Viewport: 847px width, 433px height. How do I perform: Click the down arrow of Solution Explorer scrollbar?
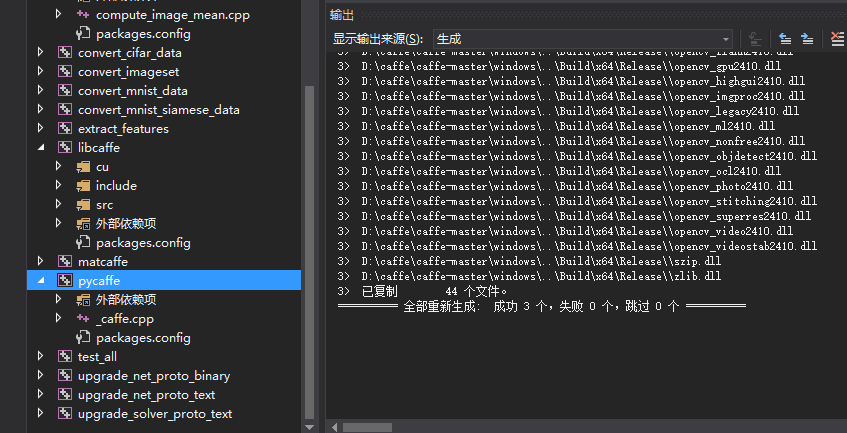pos(310,427)
